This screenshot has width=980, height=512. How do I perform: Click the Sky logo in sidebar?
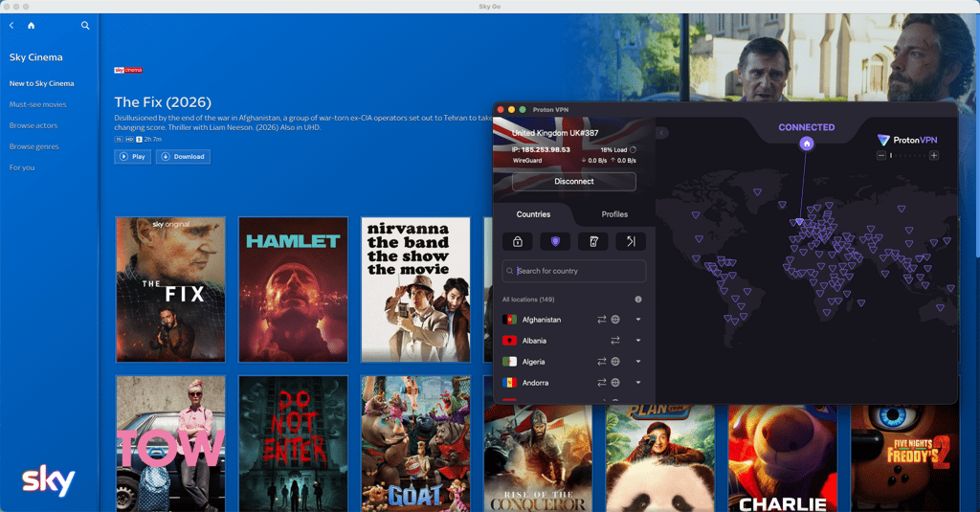coord(48,480)
